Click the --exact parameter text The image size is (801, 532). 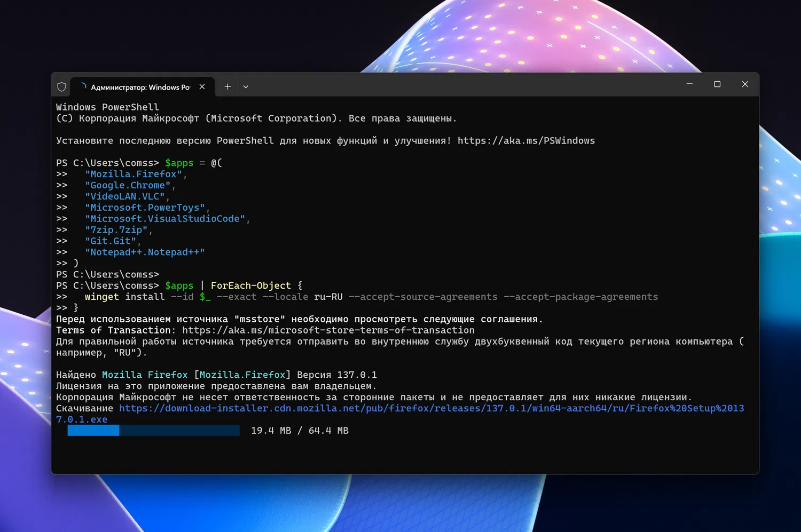tap(236, 297)
